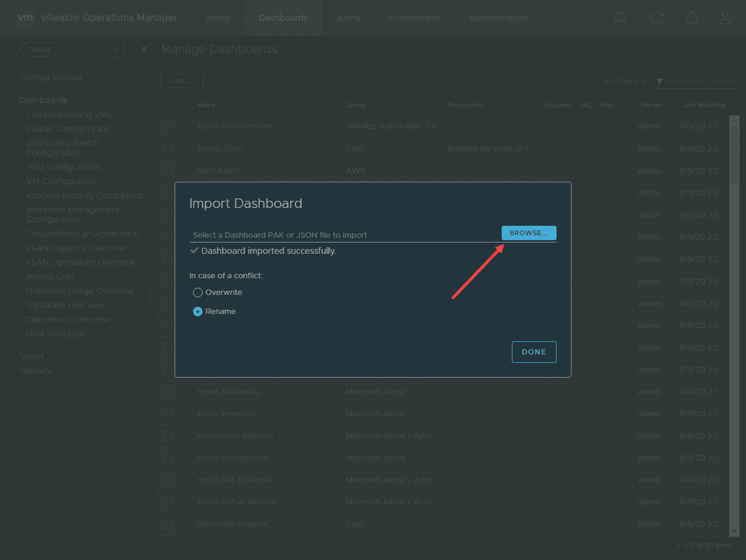Viewport: 746px width, 560px height.
Task: Open the All Filters dropdown
Action: pyautogui.click(x=623, y=82)
